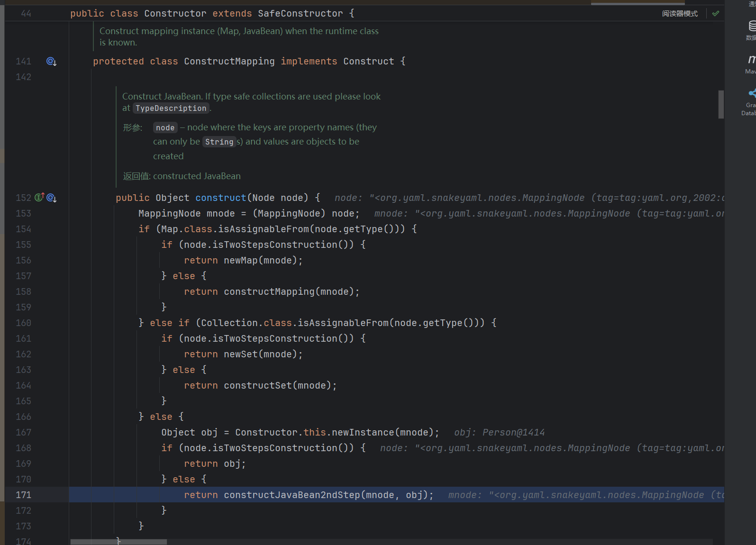This screenshot has height=545, width=756.
Task: Click the green inspection checkmark icon
Action: click(x=716, y=14)
